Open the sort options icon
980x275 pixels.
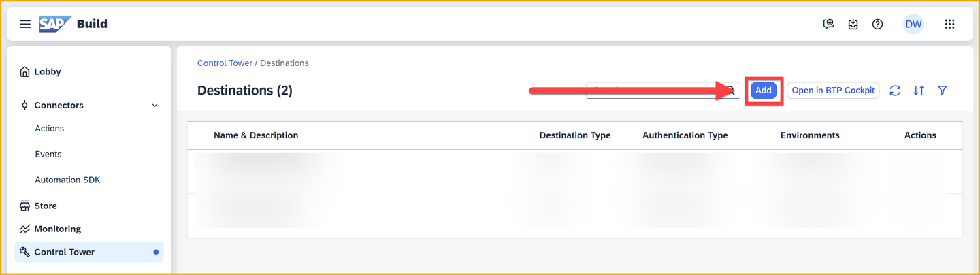click(x=919, y=91)
